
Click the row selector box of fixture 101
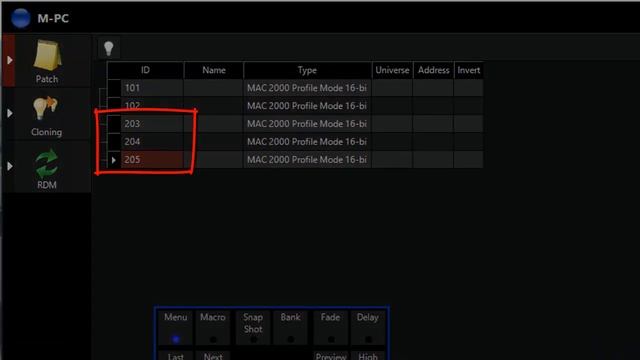(114, 88)
